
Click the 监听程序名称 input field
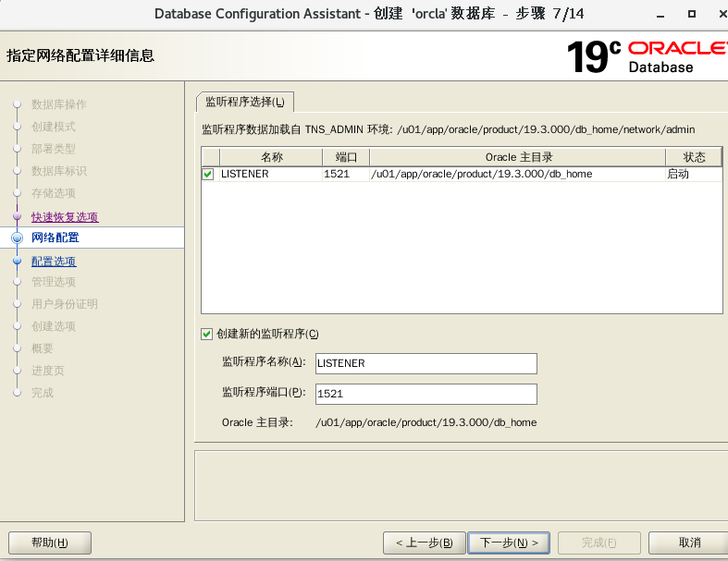point(426,363)
